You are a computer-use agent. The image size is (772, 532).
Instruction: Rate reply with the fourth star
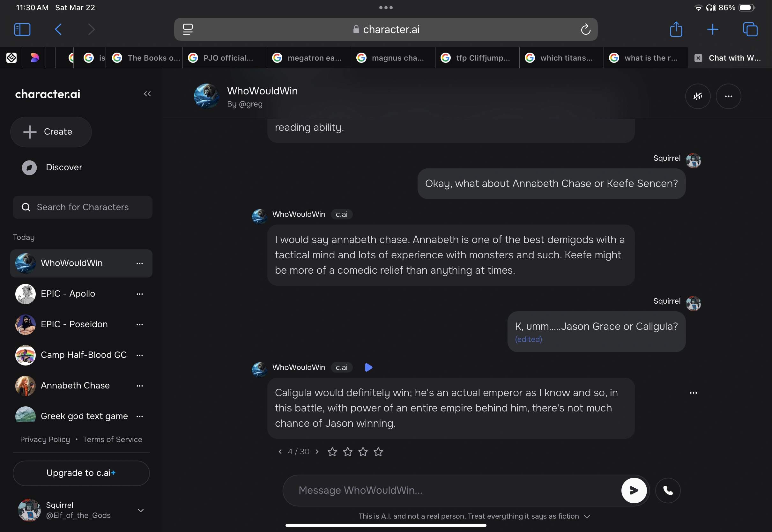pos(378,452)
